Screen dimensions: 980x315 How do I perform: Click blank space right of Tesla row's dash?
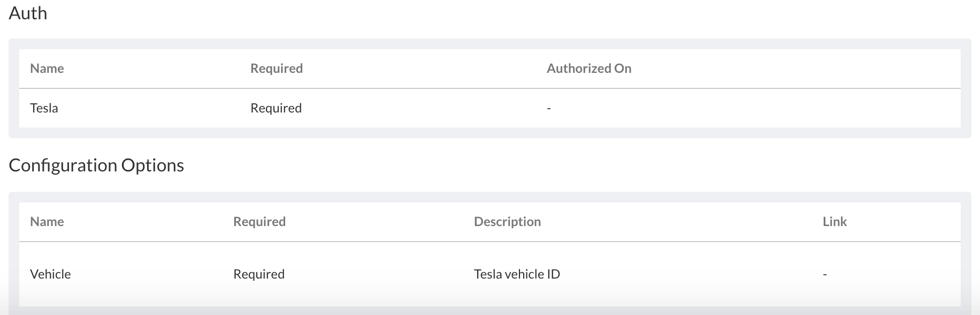[749, 108]
